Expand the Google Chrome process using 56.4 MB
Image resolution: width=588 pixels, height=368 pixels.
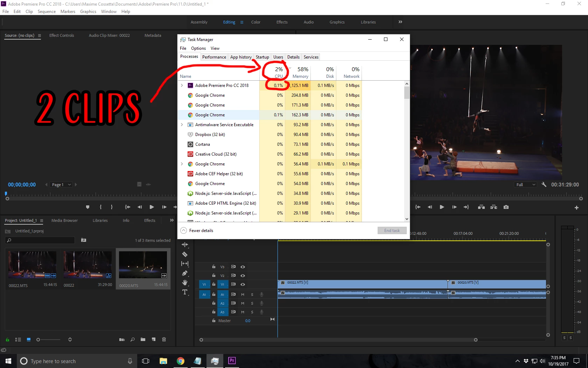point(182,164)
